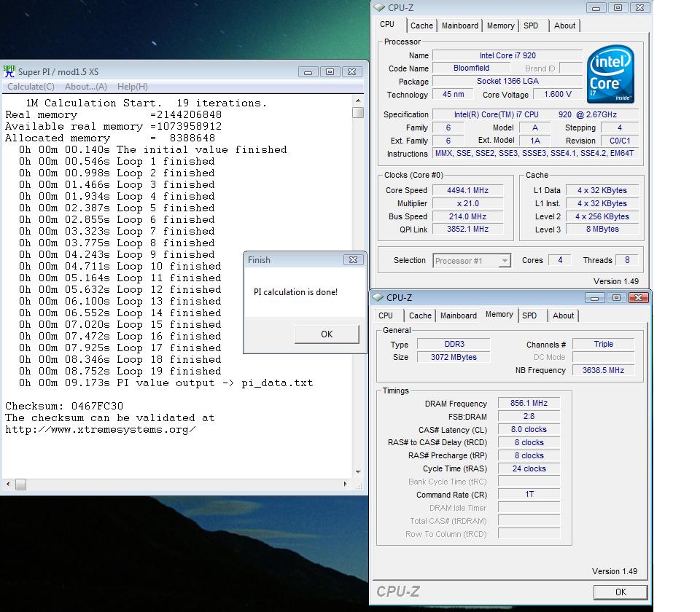Click horizontal scrollbar right arrow in Super PI
The height and width of the screenshot is (612, 700).
click(x=345, y=484)
